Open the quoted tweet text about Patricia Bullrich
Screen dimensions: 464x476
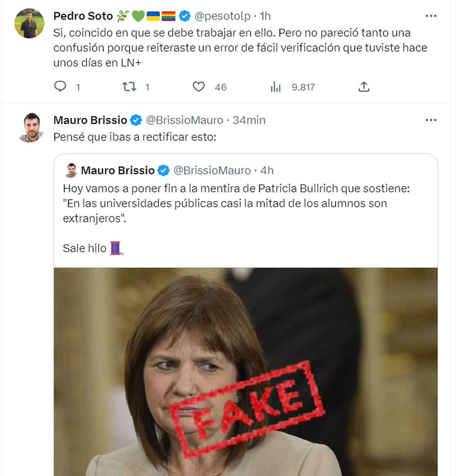click(x=236, y=203)
